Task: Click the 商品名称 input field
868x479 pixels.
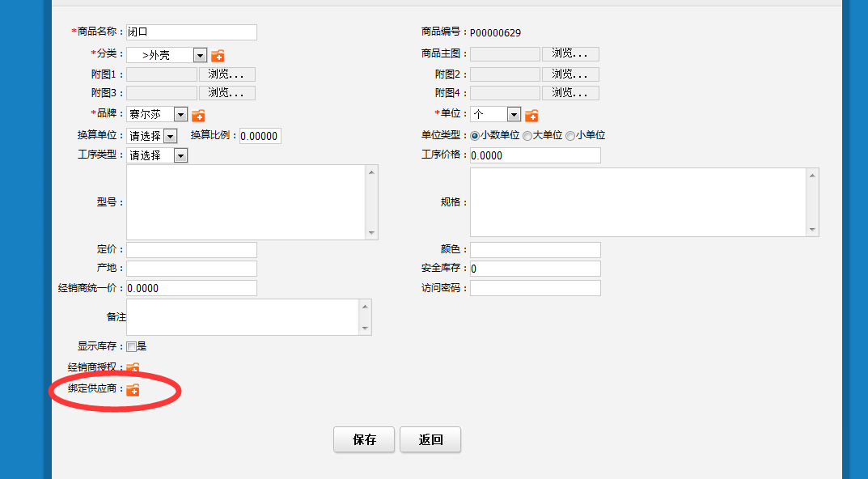Action: [x=191, y=32]
